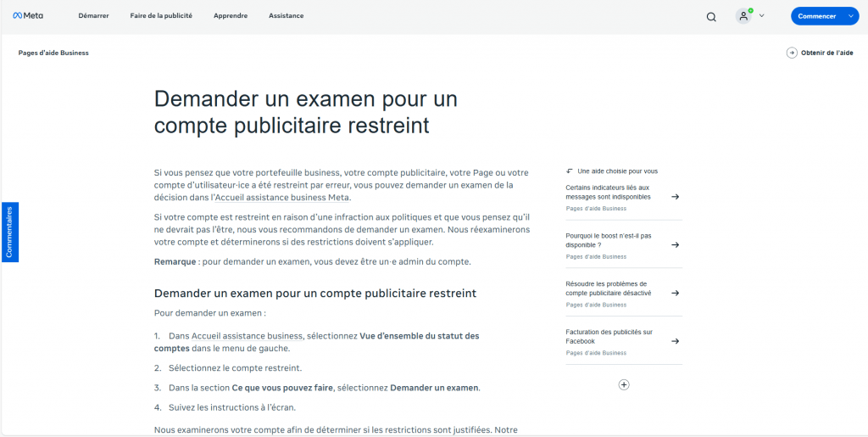
Task: Click arrow beside Facturation des publicités sur Facebook
Action: pyautogui.click(x=675, y=341)
